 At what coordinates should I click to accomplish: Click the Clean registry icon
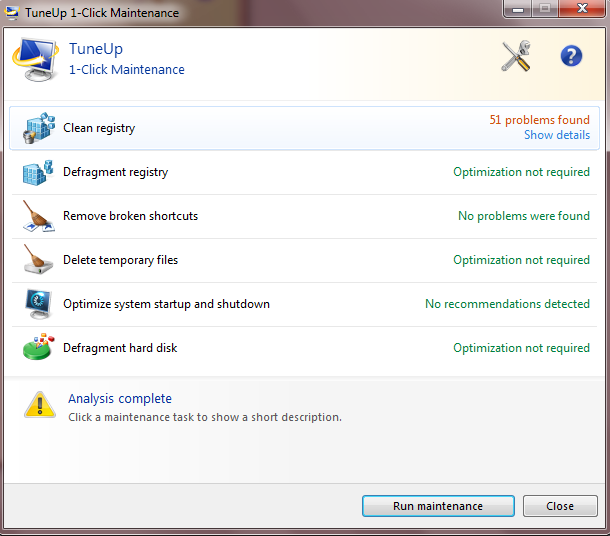click(x=39, y=128)
